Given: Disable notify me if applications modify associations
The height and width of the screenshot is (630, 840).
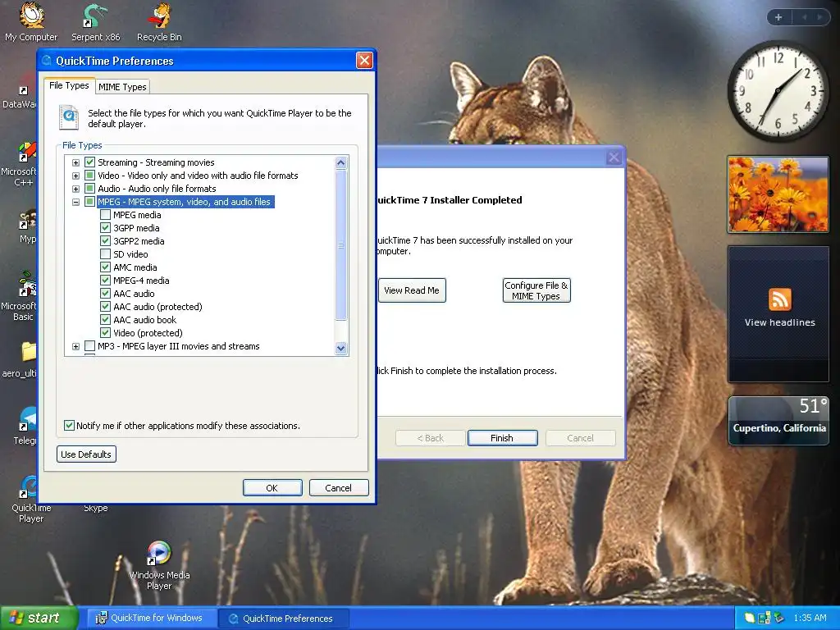Looking at the screenshot, I should pos(69,426).
